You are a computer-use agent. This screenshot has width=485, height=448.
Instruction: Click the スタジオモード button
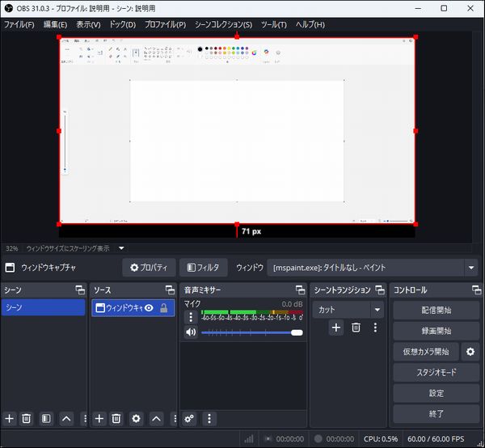[436, 372]
